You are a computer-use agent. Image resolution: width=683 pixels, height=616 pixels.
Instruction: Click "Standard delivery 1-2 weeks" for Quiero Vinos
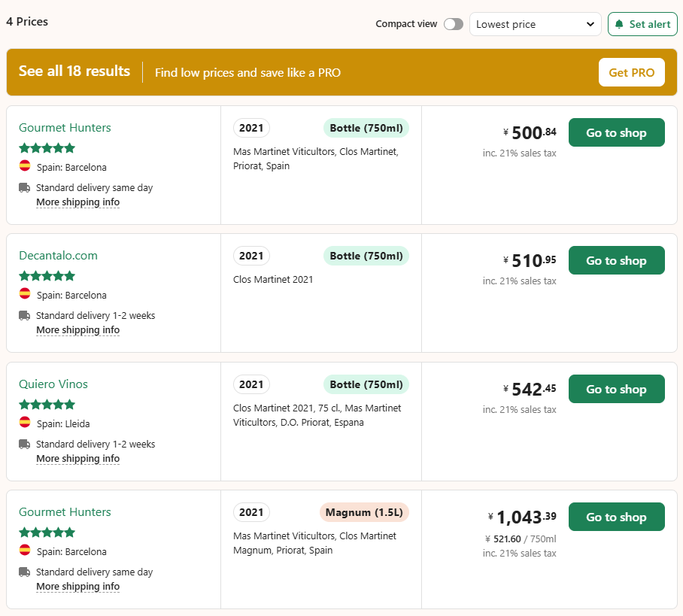[96, 444]
